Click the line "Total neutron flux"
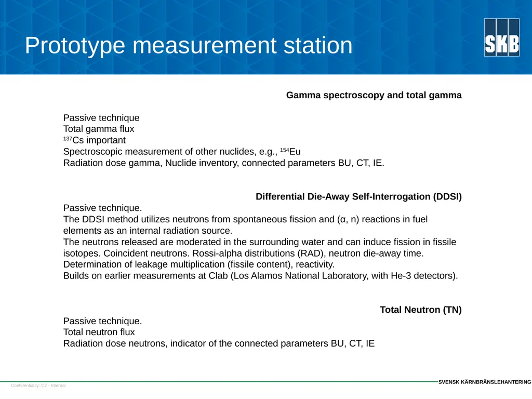Screen dimensions: 532x399 point(99,332)
